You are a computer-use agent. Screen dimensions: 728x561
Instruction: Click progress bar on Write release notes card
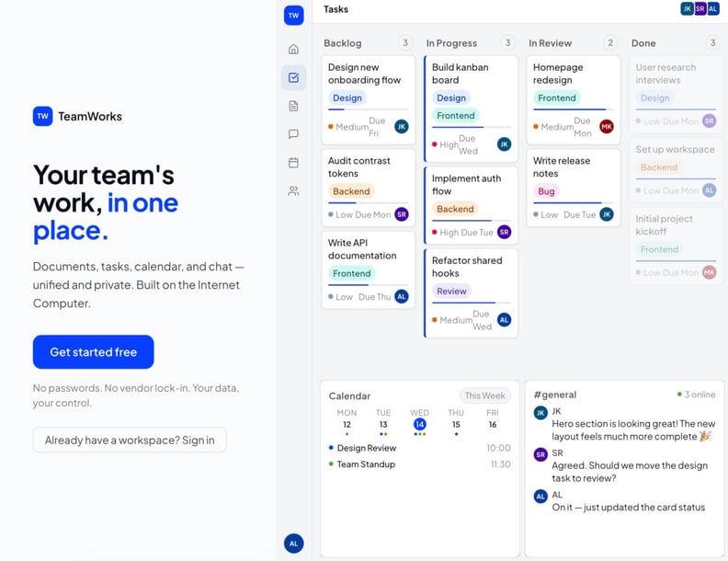tap(574, 203)
